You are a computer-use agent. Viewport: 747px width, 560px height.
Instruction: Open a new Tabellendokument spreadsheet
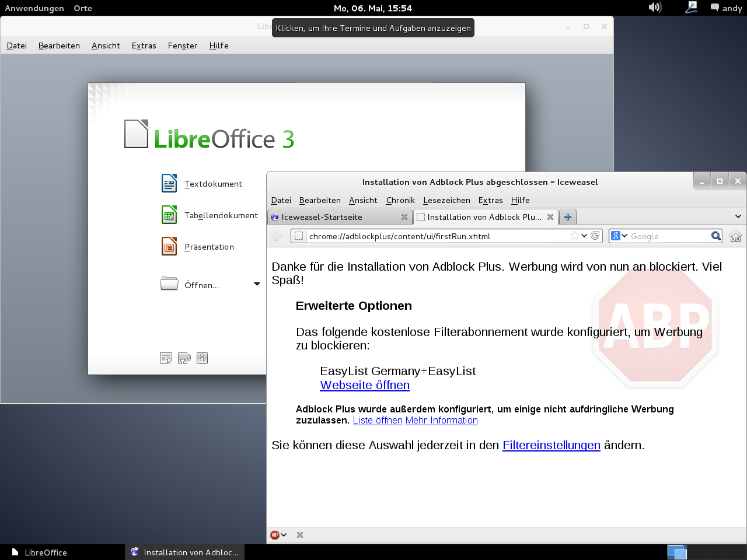pos(169,215)
